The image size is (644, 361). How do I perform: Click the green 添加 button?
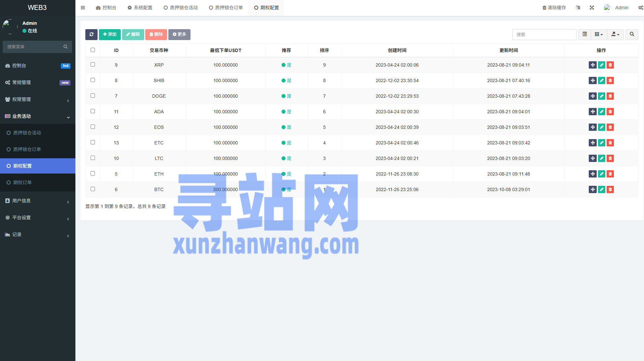click(109, 34)
